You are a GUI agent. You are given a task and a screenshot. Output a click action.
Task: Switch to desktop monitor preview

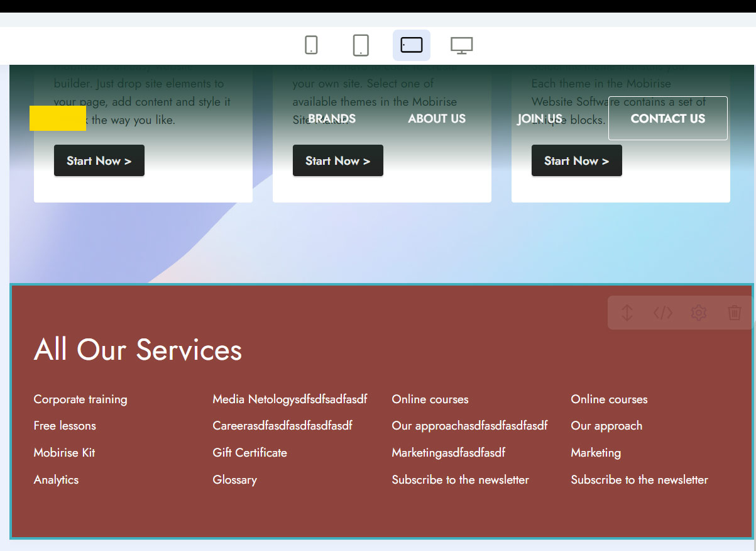[x=462, y=45]
